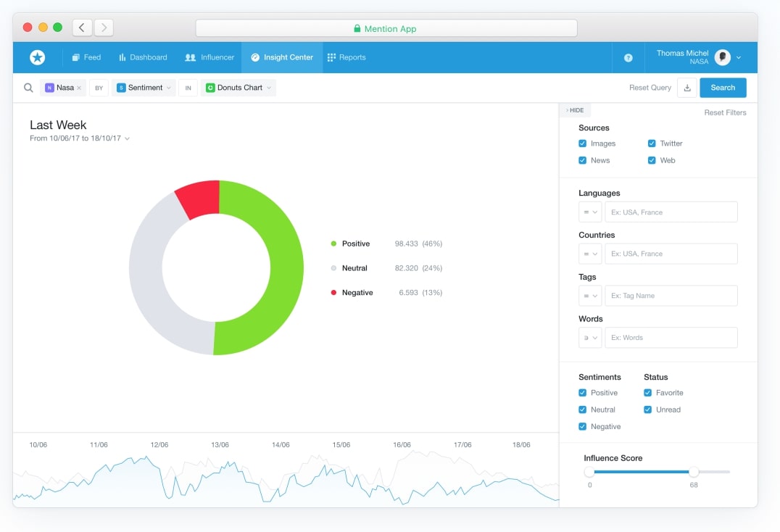This screenshot has height=532, width=780.
Task: Open the Dashboard tab
Action: click(143, 57)
